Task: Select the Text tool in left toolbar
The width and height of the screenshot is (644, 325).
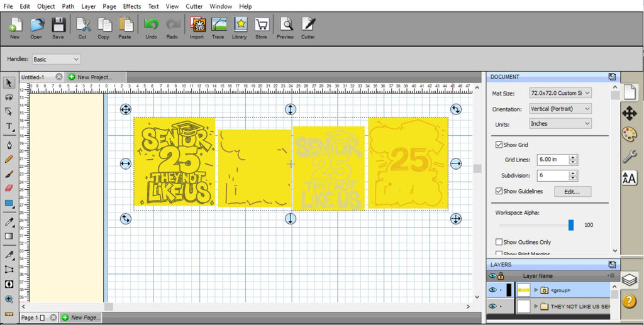Action: 9,126
